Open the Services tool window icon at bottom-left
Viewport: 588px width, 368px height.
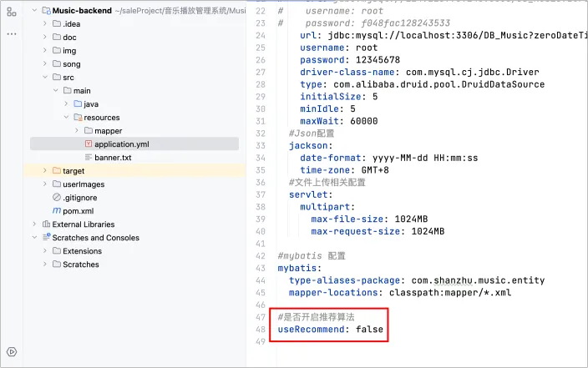[11, 350]
